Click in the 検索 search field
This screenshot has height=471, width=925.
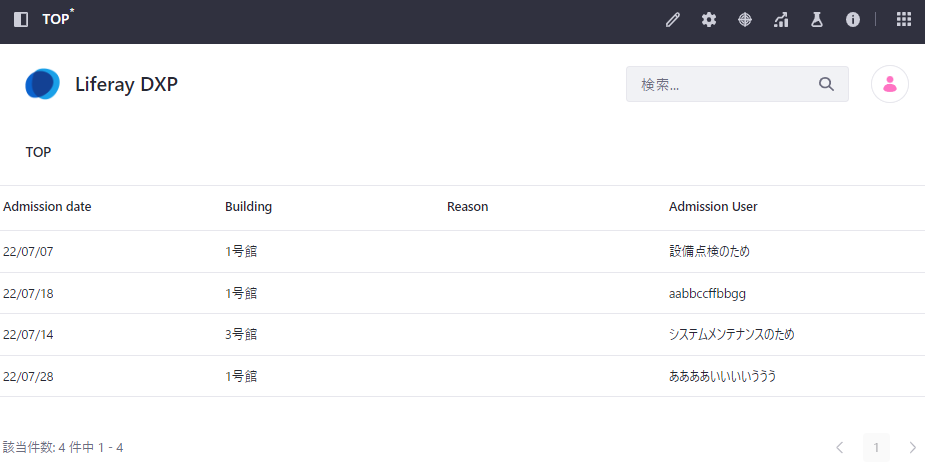(720, 84)
